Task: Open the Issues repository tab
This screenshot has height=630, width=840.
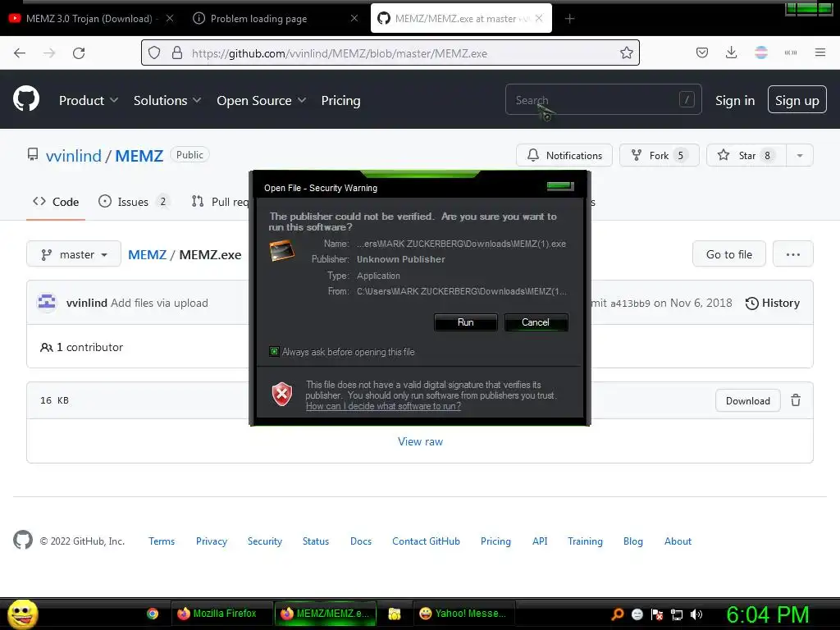Action: pos(134,202)
